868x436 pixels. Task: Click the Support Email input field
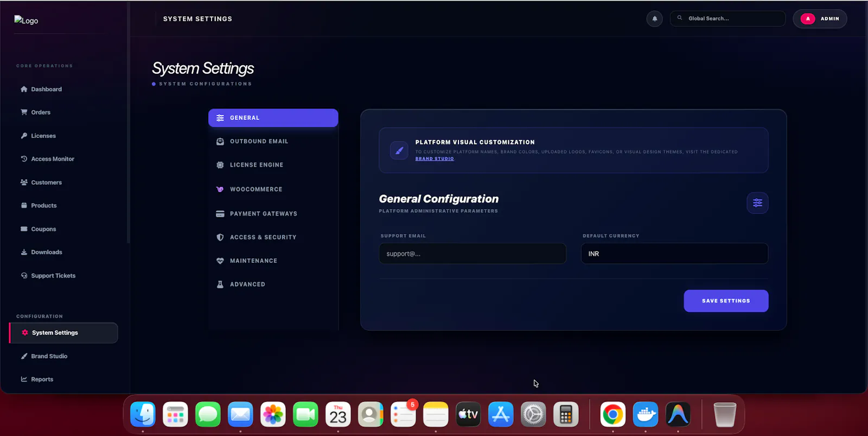473,254
